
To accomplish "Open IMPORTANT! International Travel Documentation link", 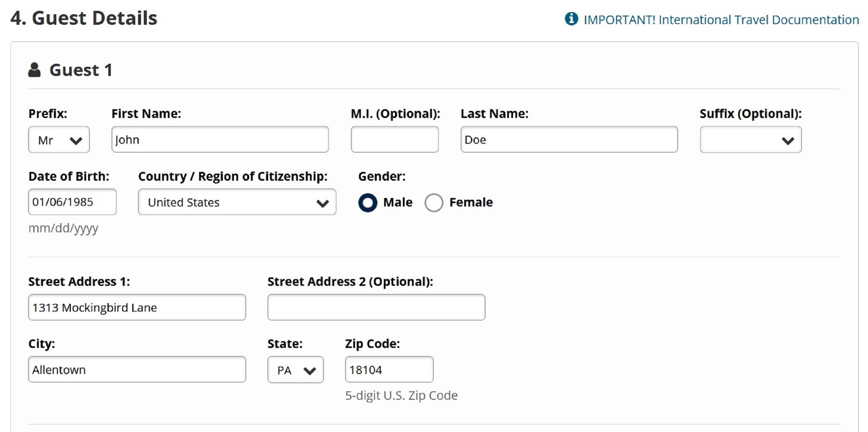I will [x=721, y=20].
